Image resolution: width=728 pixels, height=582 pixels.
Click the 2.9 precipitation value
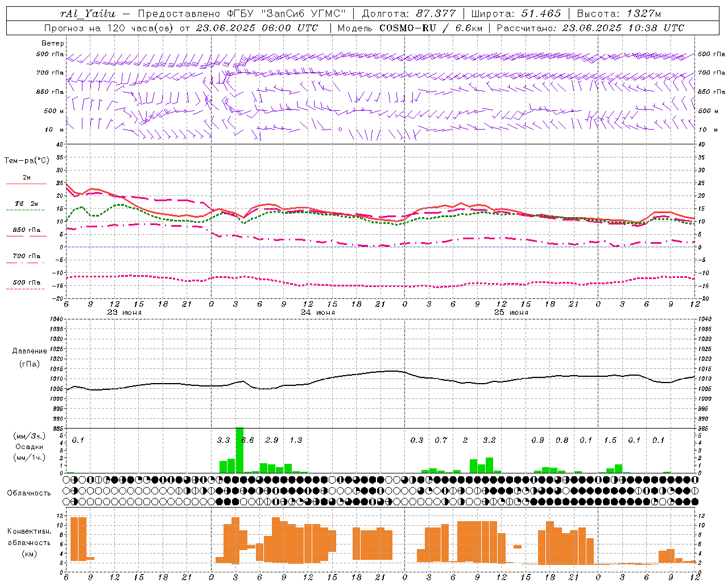272,440
